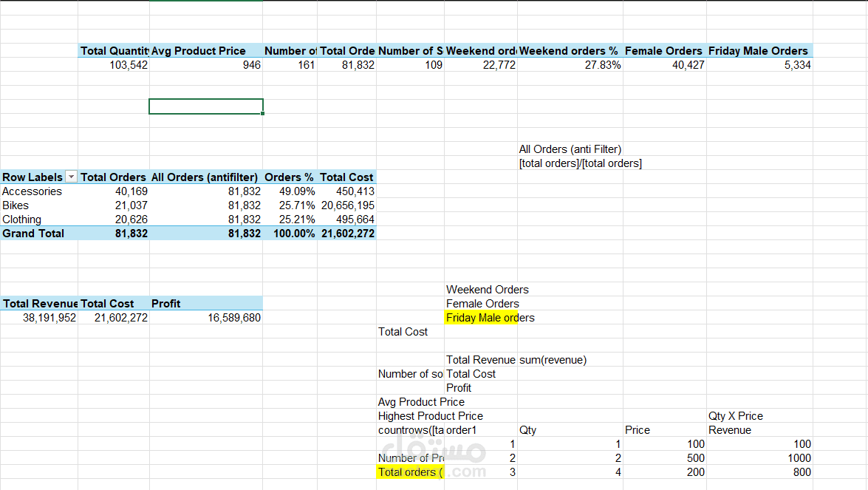
Task: Select the 40,169 Accessories total orders cell
Action: pos(114,191)
